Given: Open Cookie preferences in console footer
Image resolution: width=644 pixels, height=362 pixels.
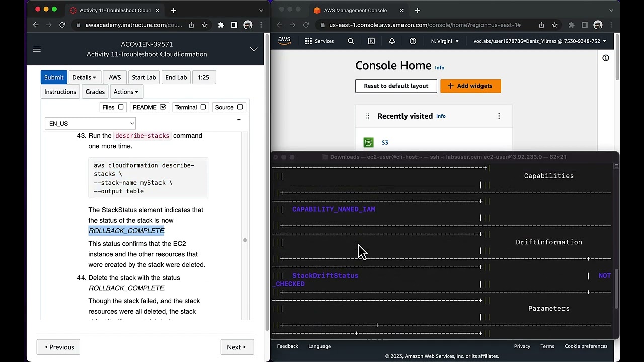Looking at the screenshot, I should click(586, 346).
